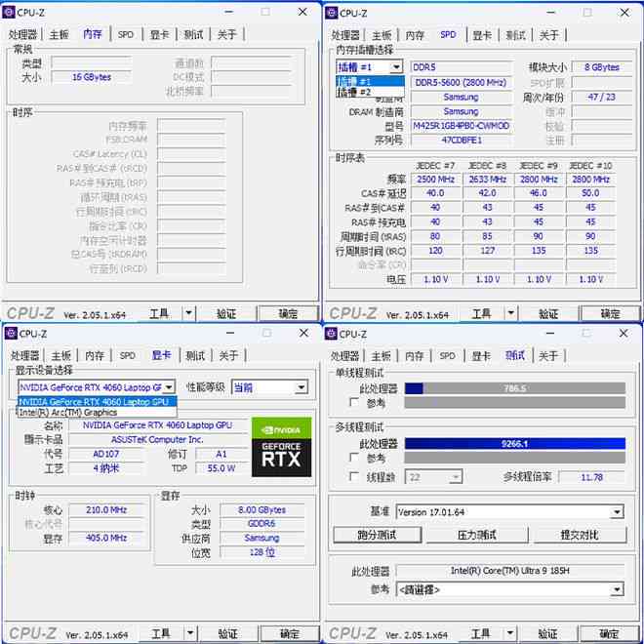Click the GPU code name AD107
The width and height of the screenshot is (644, 644).
[106, 454]
